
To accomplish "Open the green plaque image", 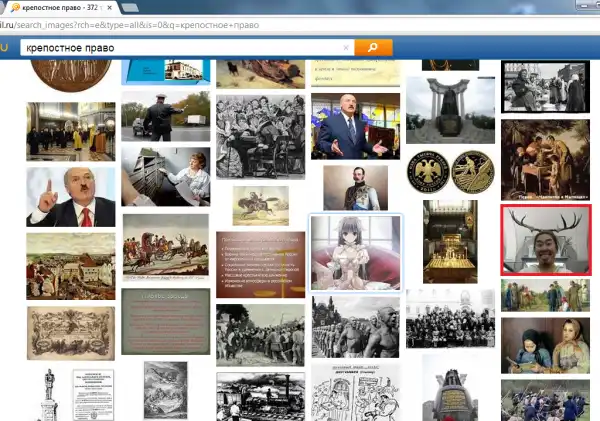I will [x=165, y=321].
